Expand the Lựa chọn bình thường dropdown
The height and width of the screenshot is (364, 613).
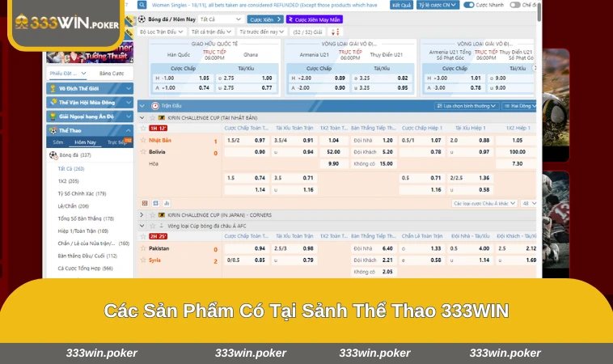pos(467,105)
